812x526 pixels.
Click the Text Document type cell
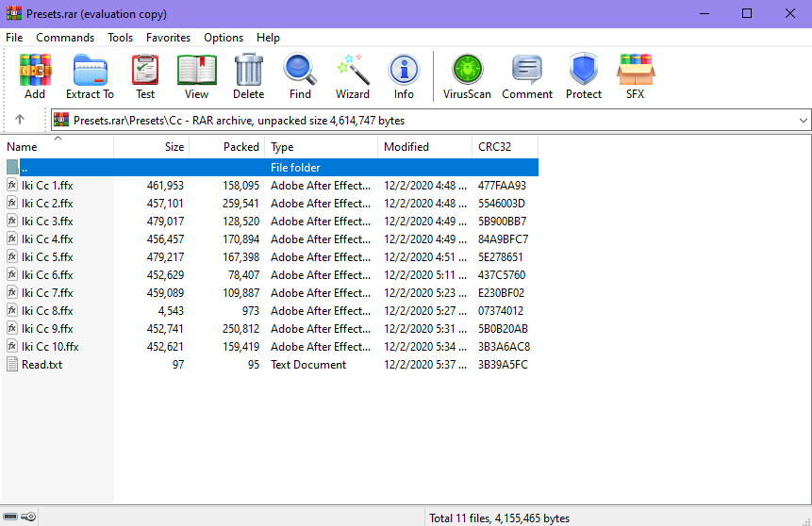[308, 365]
